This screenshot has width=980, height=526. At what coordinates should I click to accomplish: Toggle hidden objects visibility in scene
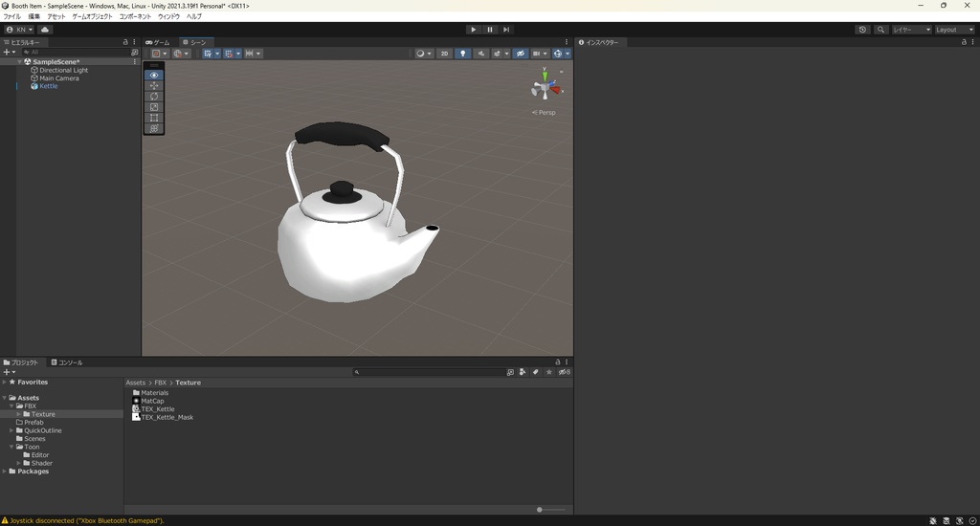(x=520, y=54)
